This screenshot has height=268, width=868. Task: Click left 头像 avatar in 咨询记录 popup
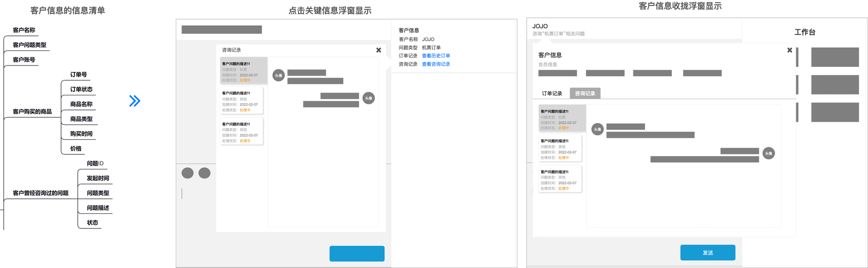[278, 76]
